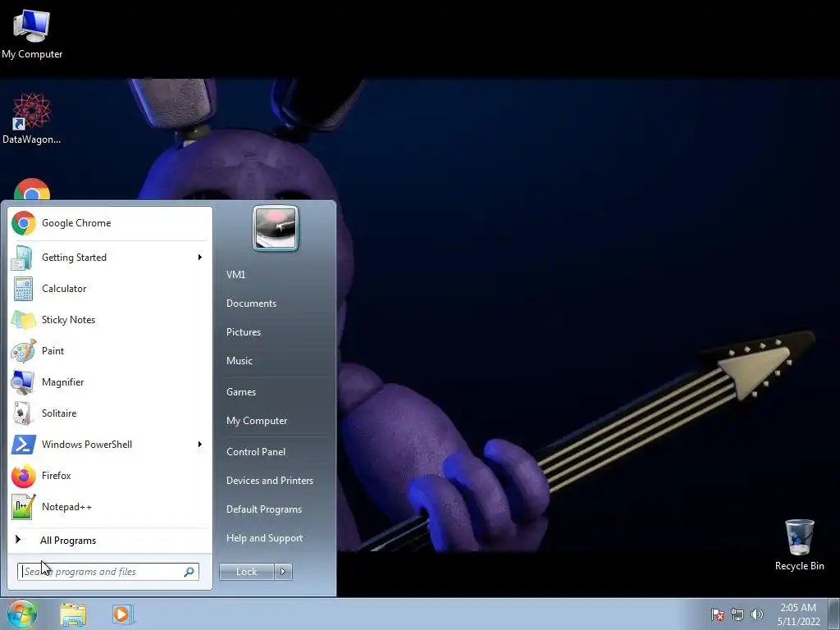Start the Magnifier tool
This screenshot has height=630, width=840.
(109, 382)
